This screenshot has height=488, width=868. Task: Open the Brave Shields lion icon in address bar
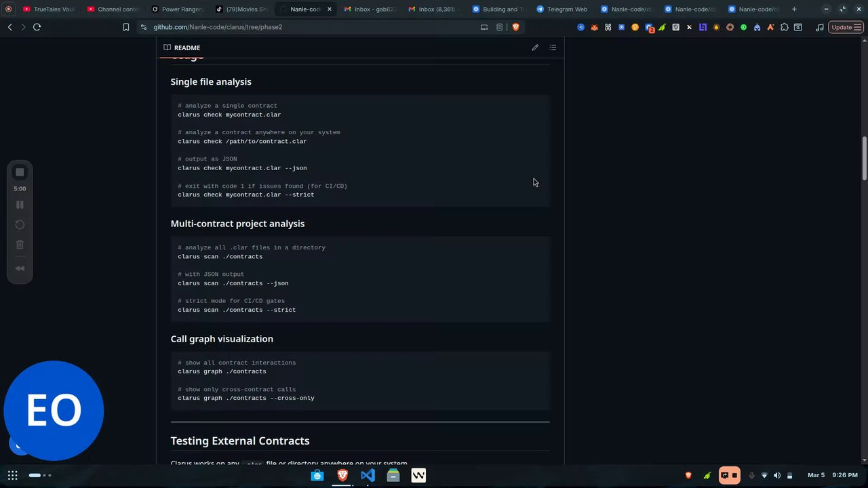pos(515,27)
